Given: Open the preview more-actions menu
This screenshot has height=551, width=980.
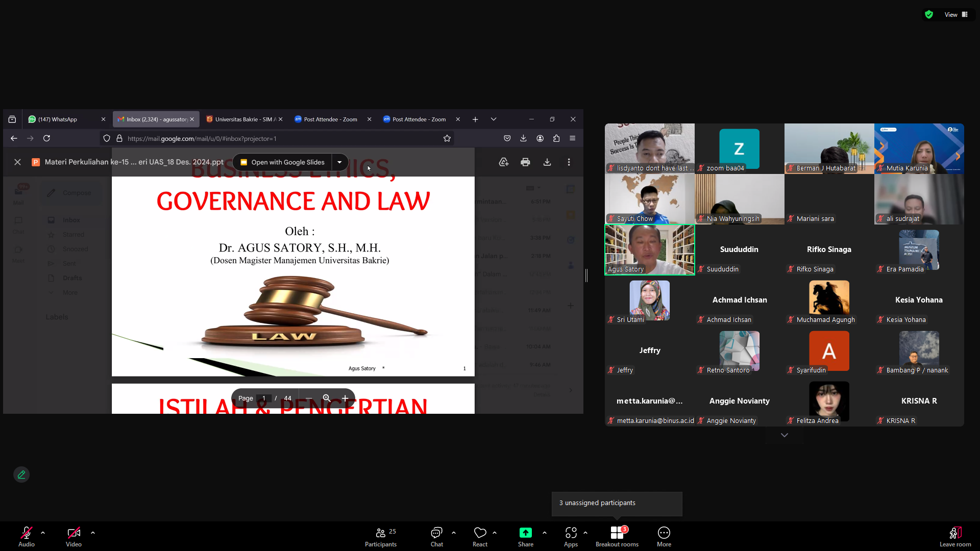Looking at the screenshot, I should (x=569, y=162).
